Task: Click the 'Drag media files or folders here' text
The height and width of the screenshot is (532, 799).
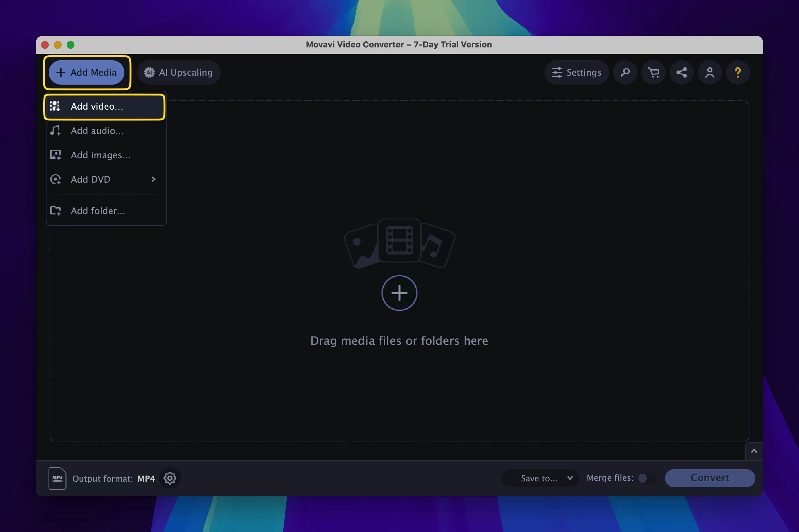Action: pos(399,341)
